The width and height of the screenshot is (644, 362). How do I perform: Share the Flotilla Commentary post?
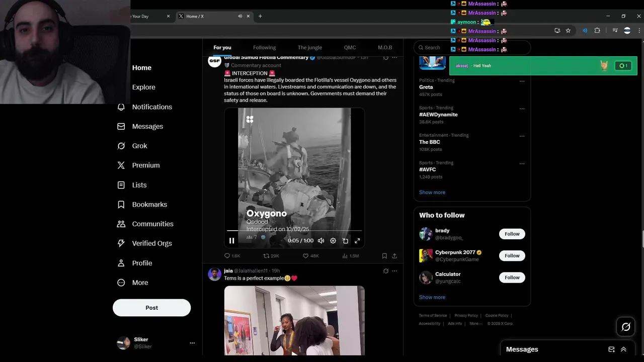(394, 256)
